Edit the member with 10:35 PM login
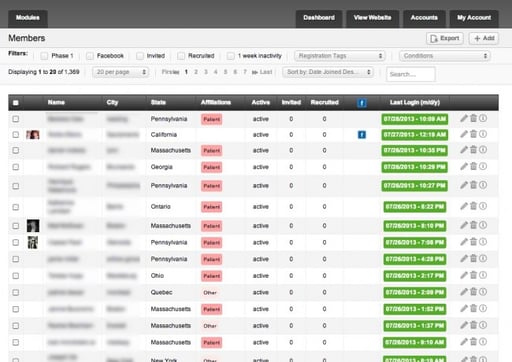The height and width of the screenshot is (362, 512). [x=464, y=150]
